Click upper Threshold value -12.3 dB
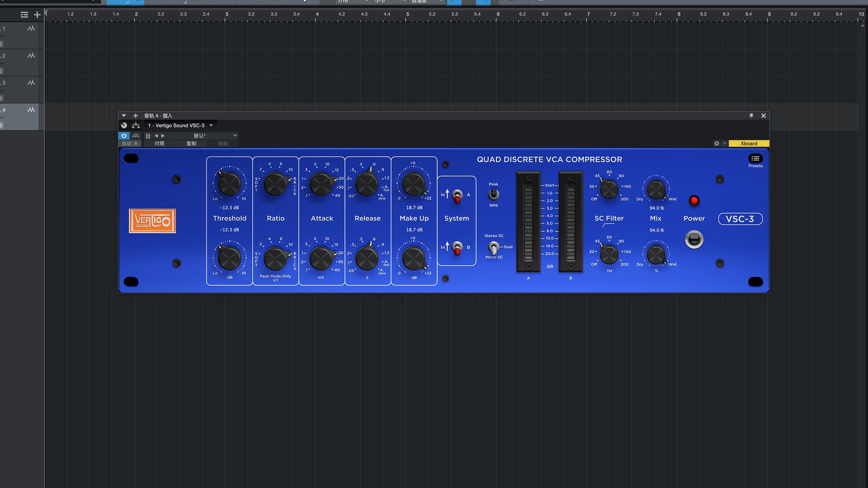 point(229,207)
